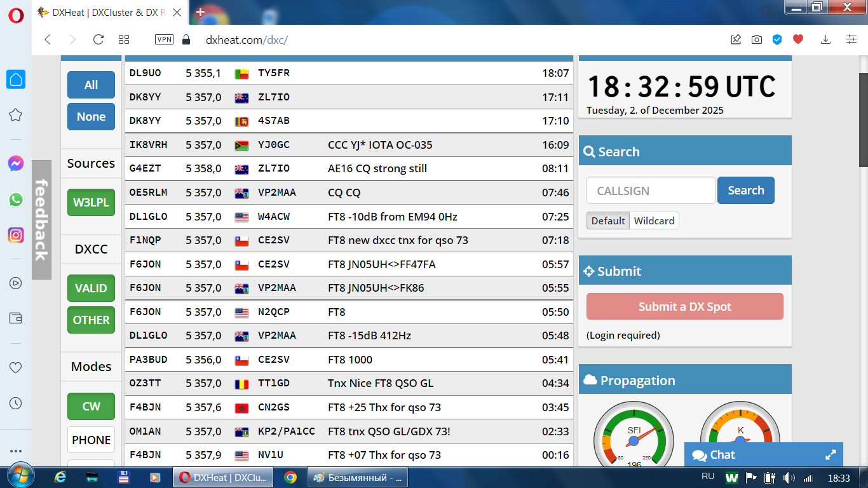The image size is (868, 488).
Task: Expand the chat panel with arrows icon
Action: click(830, 455)
